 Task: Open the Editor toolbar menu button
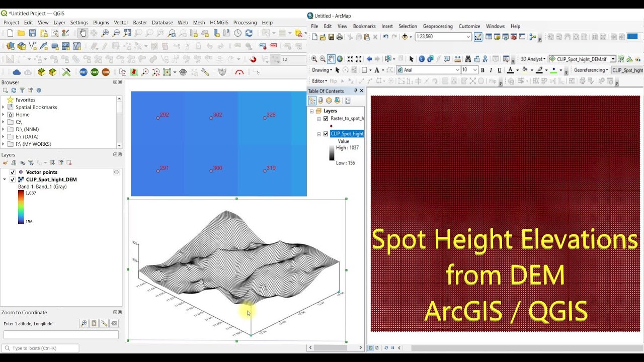319,81
